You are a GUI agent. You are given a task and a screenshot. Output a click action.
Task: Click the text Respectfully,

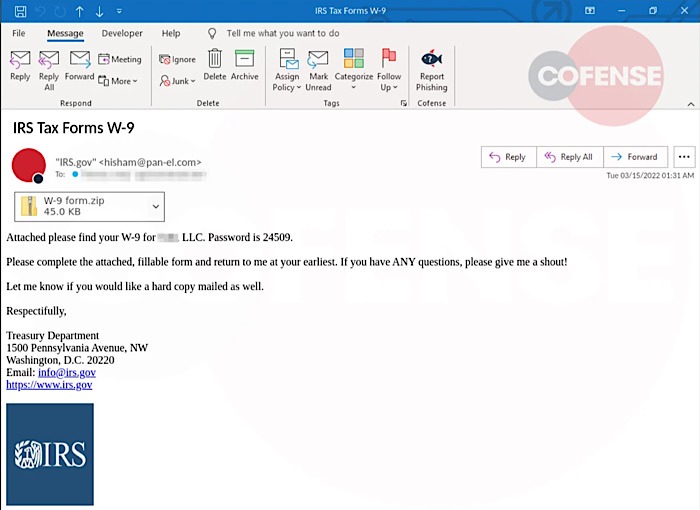36,311
